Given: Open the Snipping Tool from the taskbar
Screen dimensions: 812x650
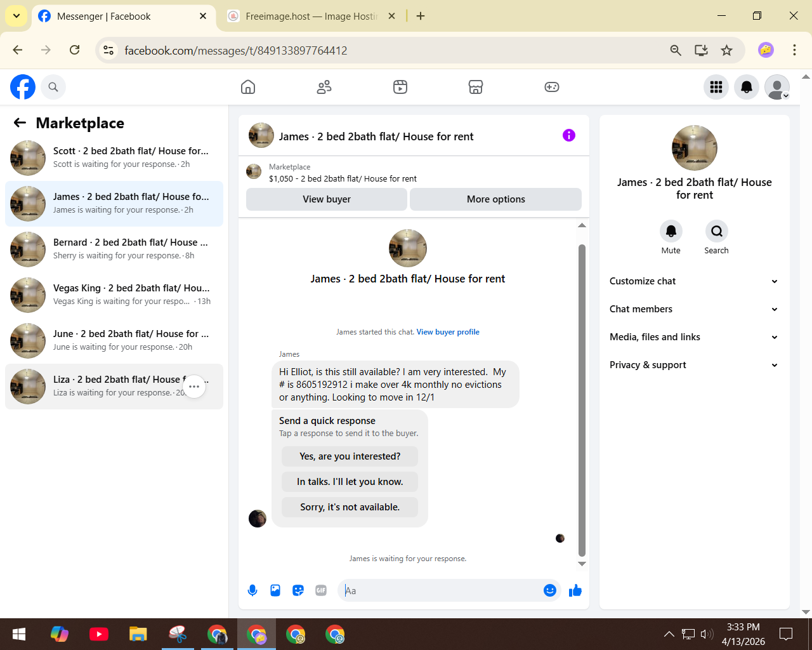Looking at the screenshot, I should (x=178, y=634).
